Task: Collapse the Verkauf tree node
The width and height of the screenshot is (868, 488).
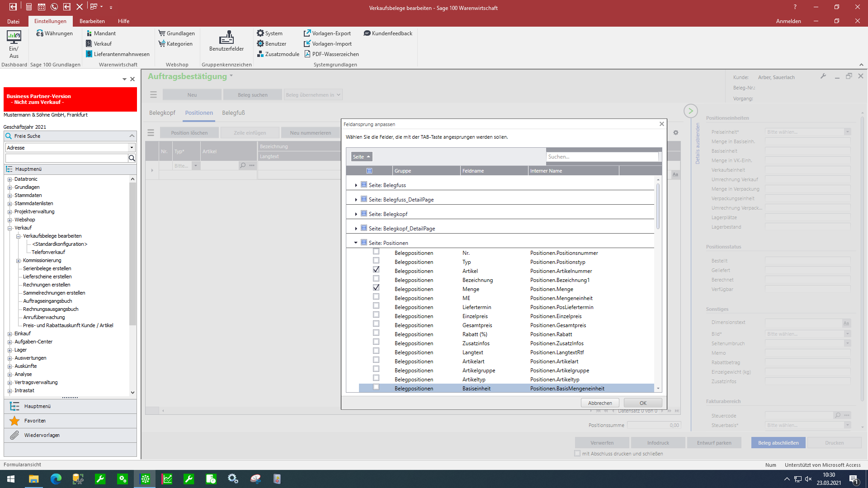Action: coord(10,228)
